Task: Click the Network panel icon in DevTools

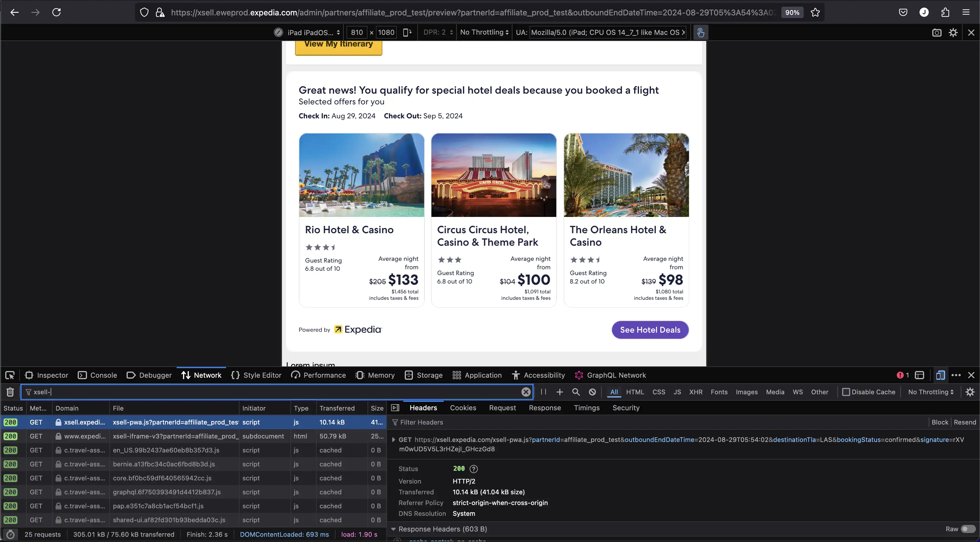Action: click(186, 375)
